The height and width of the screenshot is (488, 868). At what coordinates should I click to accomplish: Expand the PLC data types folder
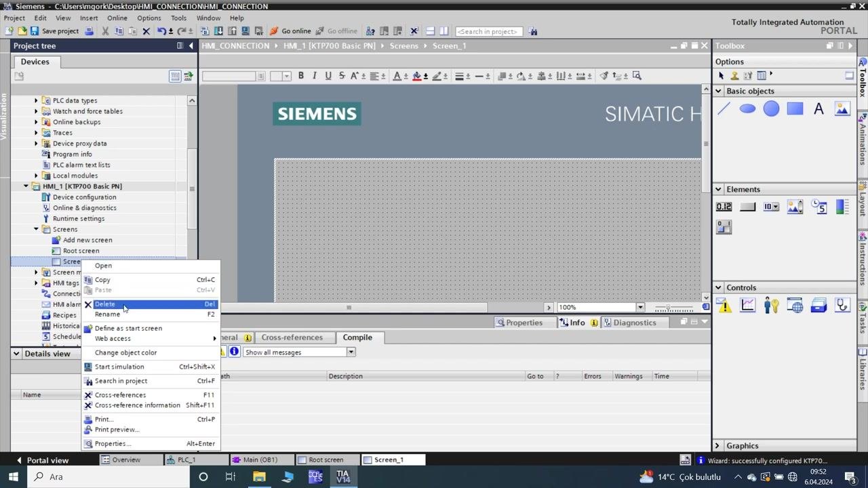click(37, 100)
